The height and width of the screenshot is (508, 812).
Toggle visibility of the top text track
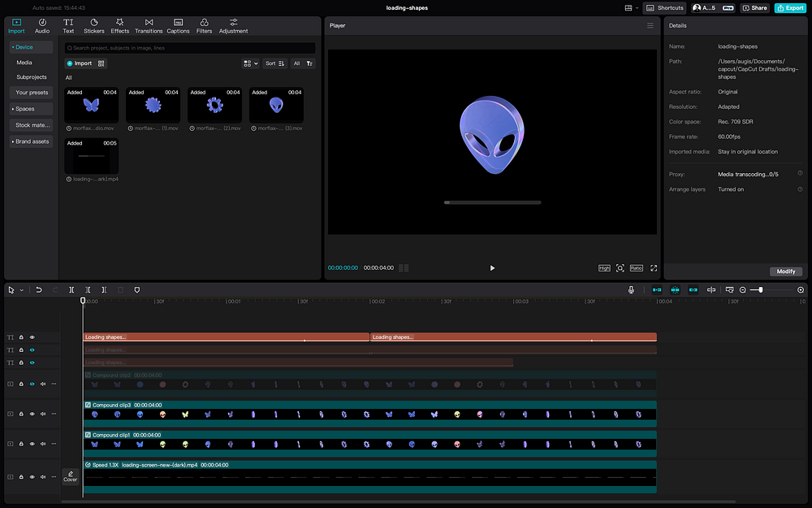[32, 337]
